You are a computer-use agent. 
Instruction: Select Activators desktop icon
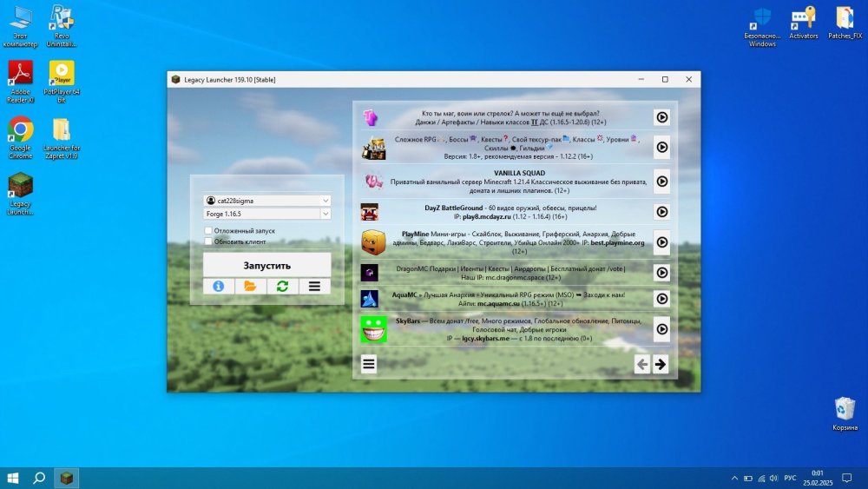pos(803,23)
